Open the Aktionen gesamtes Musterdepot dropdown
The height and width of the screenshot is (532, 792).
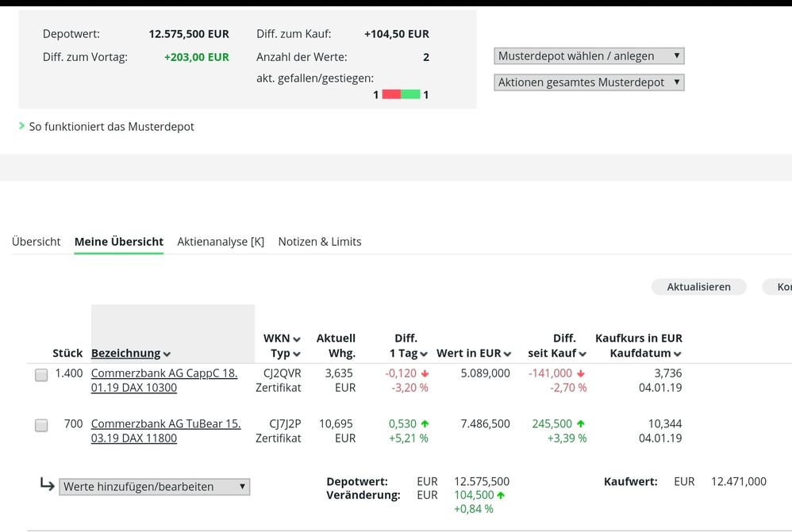589,82
